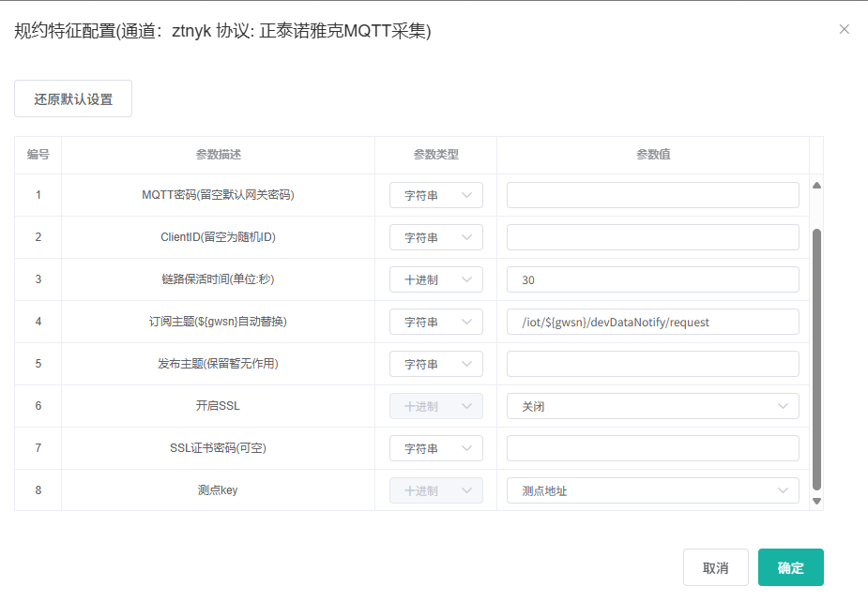
Task: Close the protocol feature configuration dialog
Action: 844,29
